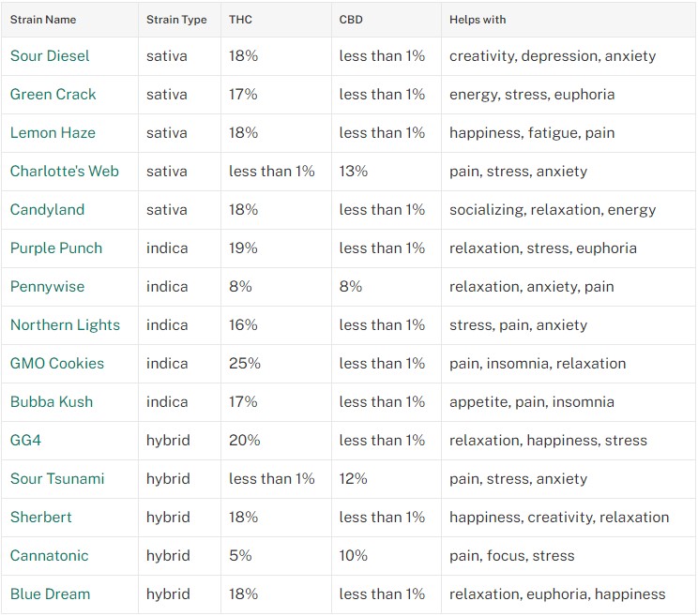The width and height of the screenshot is (698, 616).
Task: Open the Pennywise strain link
Action: tap(47, 287)
